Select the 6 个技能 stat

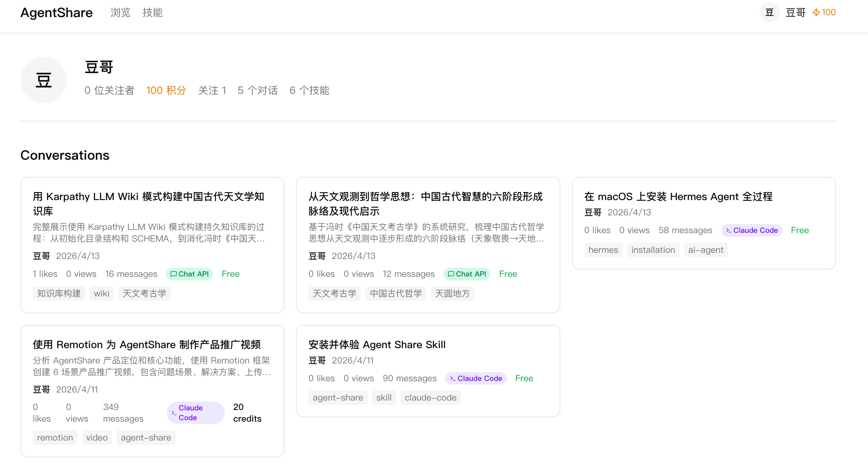coord(309,90)
